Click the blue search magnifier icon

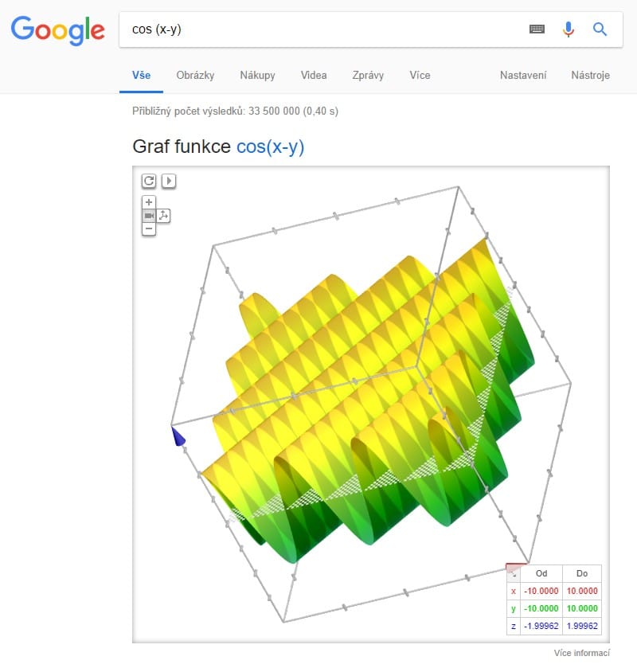600,29
